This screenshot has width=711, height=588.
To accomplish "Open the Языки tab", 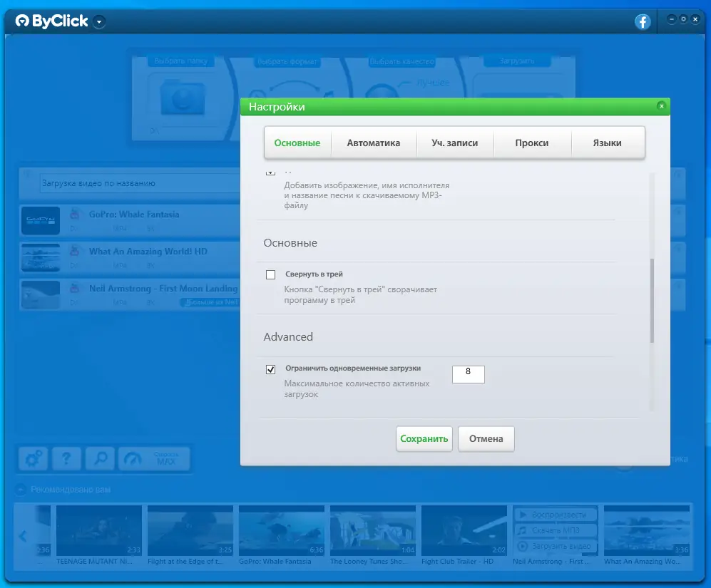I will [607, 143].
